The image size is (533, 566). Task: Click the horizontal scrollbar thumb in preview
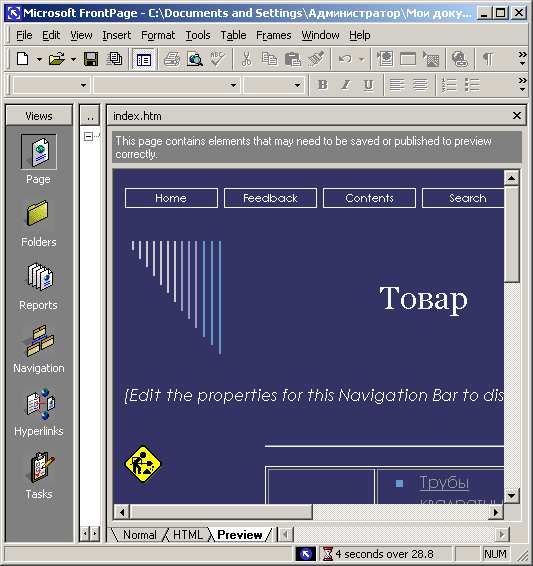(221, 512)
